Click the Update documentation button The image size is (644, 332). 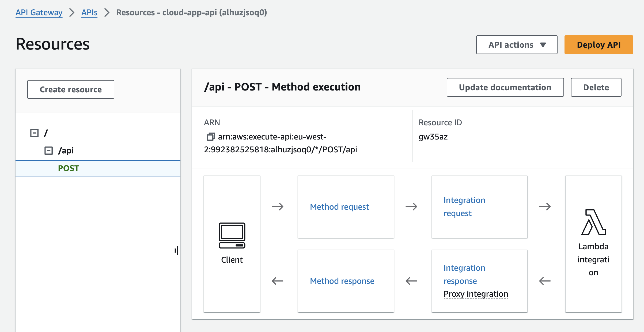505,87
